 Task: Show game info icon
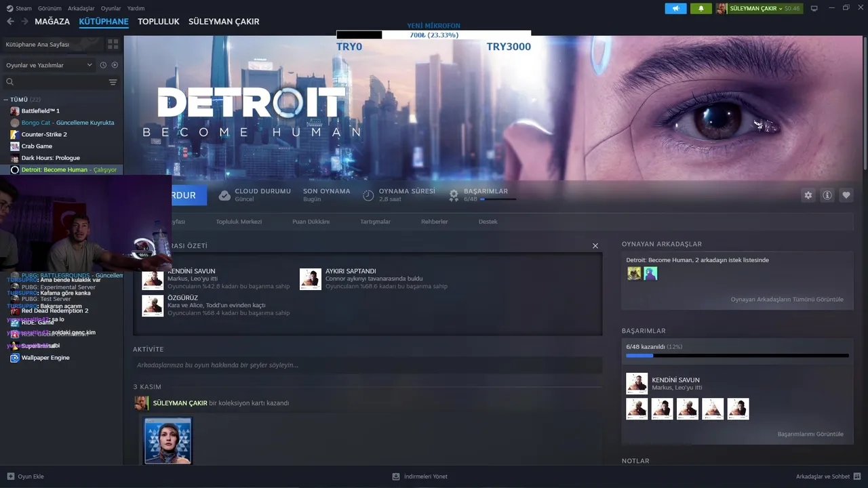click(827, 195)
